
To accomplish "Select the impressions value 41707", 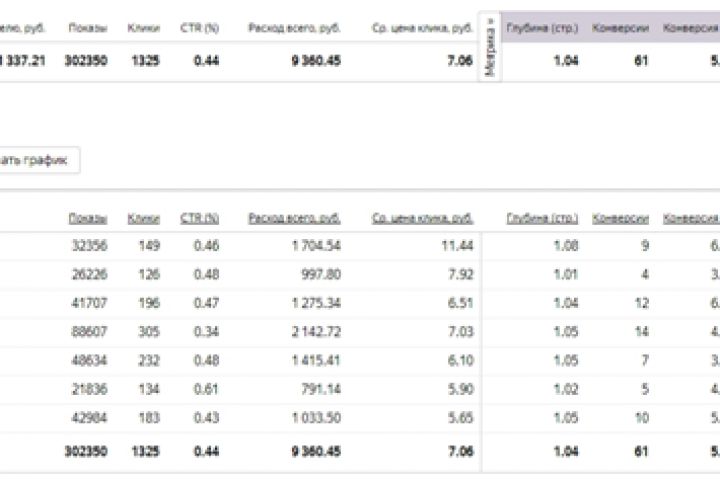I will [90, 303].
